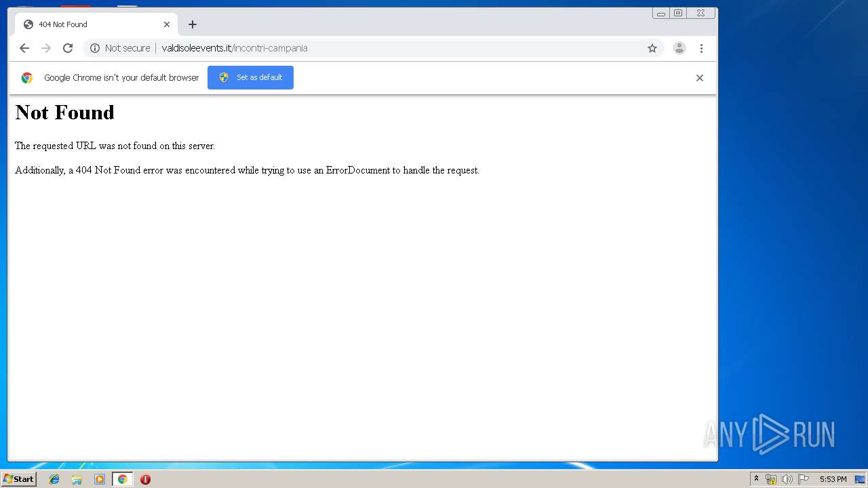
Task: Open a new tab with the plus button
Action: click(x=193, y=24)
